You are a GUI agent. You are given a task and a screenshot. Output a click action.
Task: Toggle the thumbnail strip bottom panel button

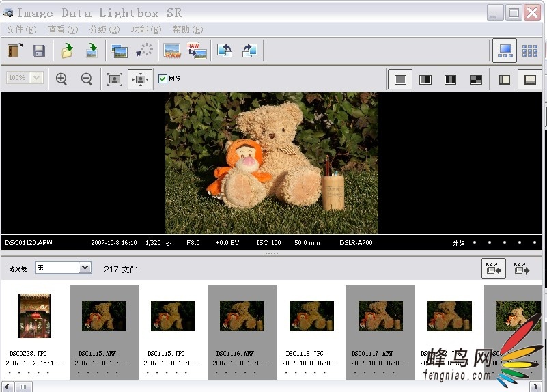[x=529, y=80]
